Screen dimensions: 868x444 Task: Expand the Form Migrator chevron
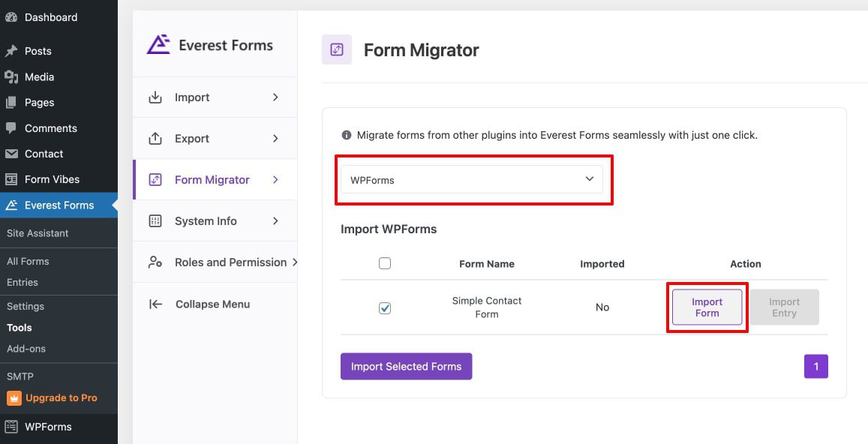coord(275,179)
